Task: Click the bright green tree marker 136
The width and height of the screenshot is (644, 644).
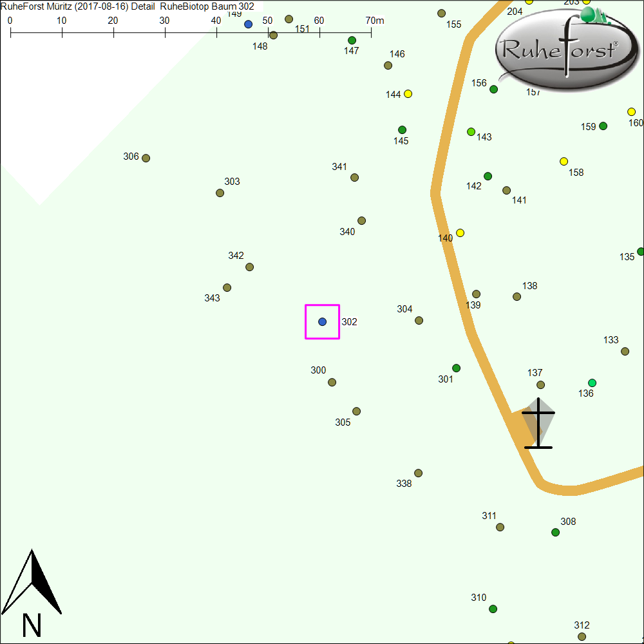Action: tap(592, 383)
